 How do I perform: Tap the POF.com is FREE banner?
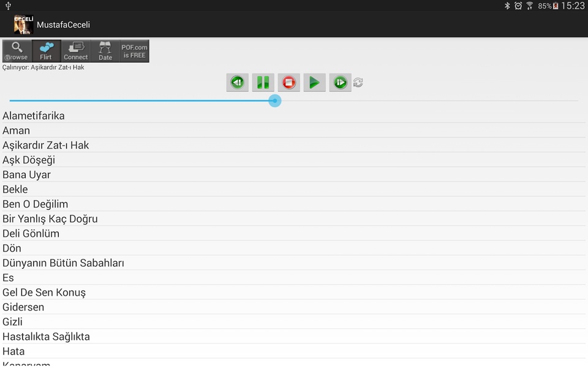(134, 51)
